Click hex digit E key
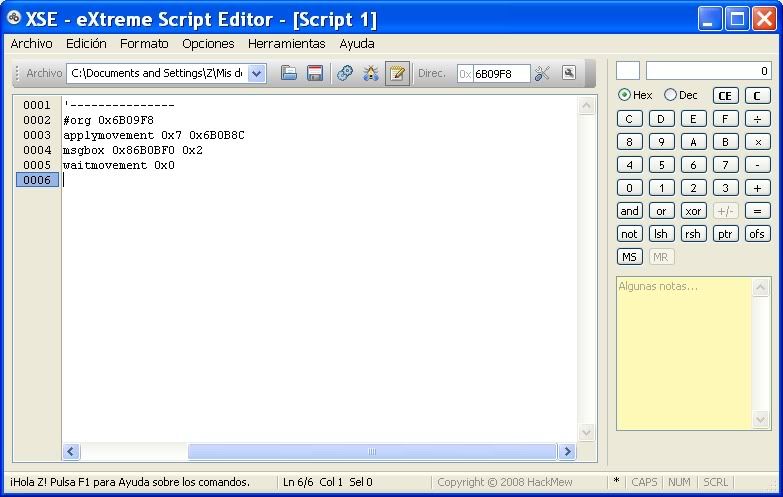 (x=693, y=119)
